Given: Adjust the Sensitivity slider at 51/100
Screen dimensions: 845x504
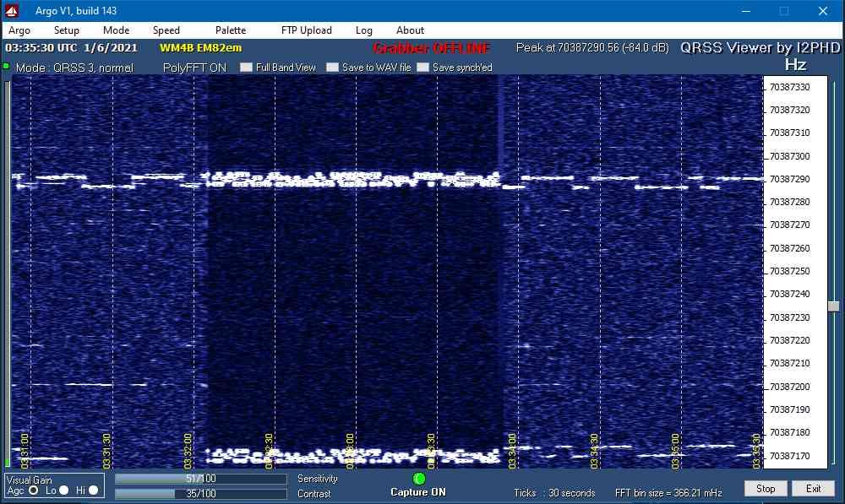Looking at the screenshot, I should (x=200, y=479).
